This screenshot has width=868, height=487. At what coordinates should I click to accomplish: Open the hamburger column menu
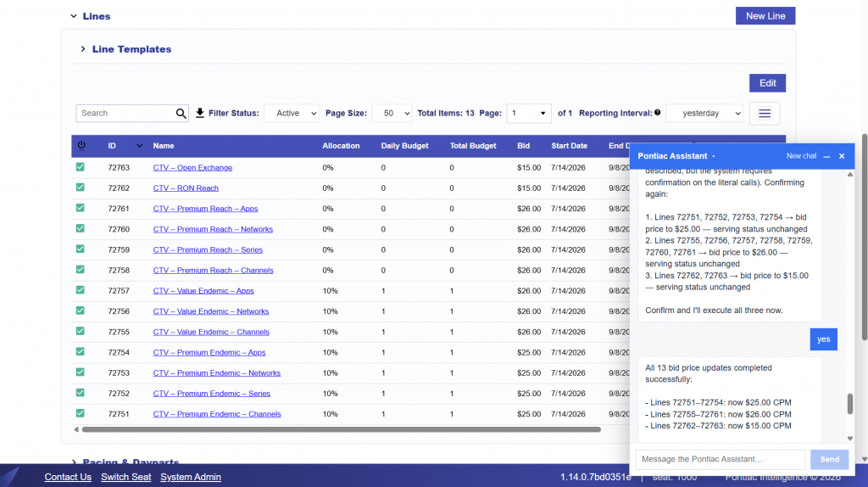(x=765, y=114)
